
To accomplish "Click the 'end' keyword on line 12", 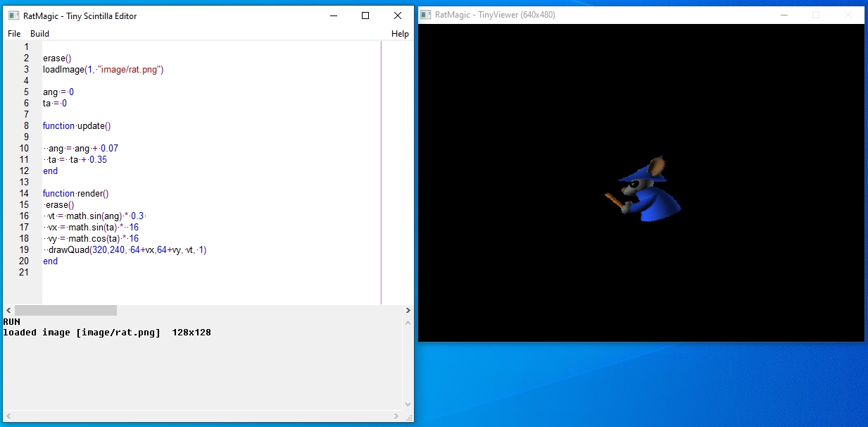I will point(50,171).
